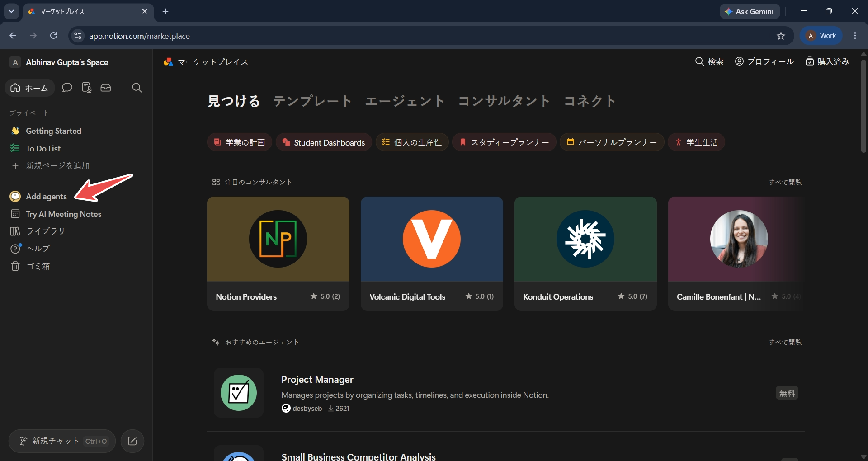Open the Konduit Operations card

coord(585,254)
